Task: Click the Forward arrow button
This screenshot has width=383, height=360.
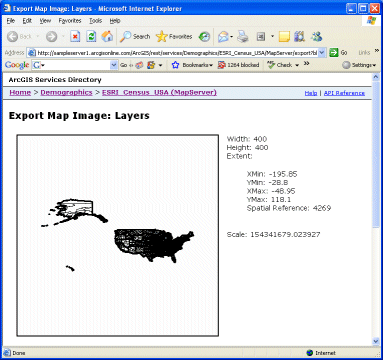Action: (x=51, y=37)
